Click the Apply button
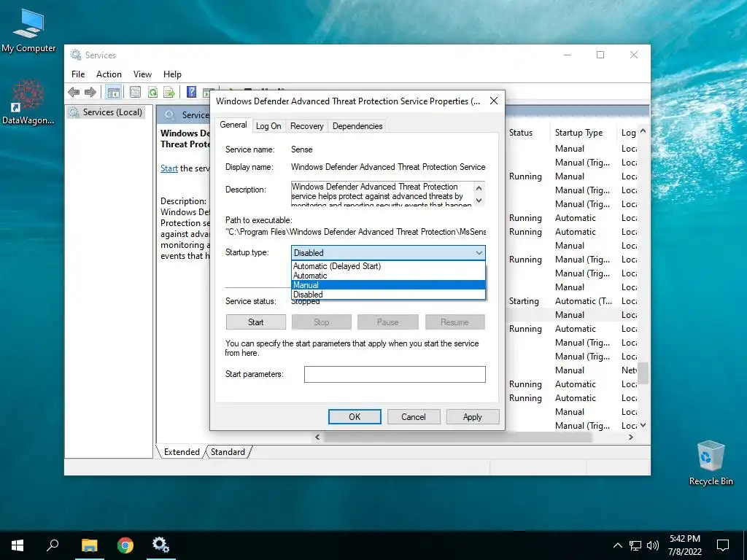Viewport: 747px width, 560px height. [x=473, y=416]
